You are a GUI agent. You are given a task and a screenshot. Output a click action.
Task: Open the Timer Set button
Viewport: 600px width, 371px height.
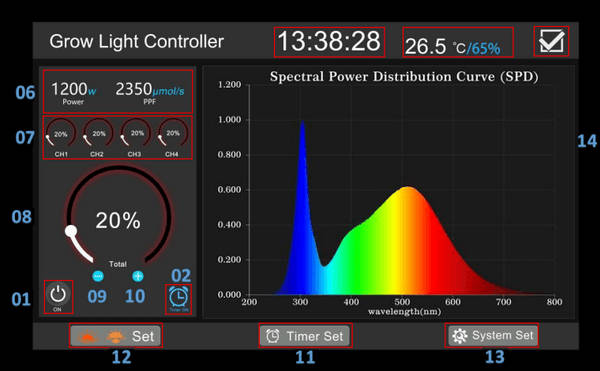pos(305,336)
